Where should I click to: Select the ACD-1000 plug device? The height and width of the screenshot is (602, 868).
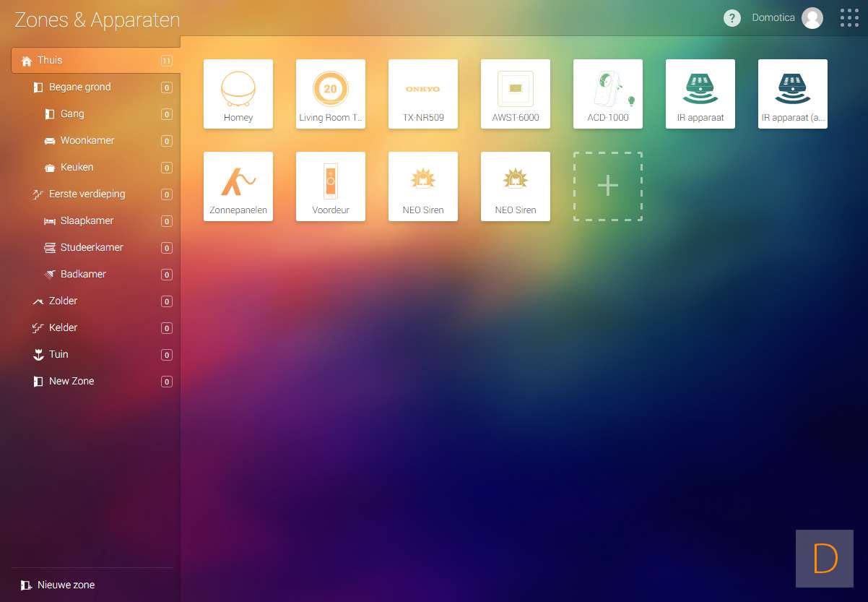coord(608,94)
